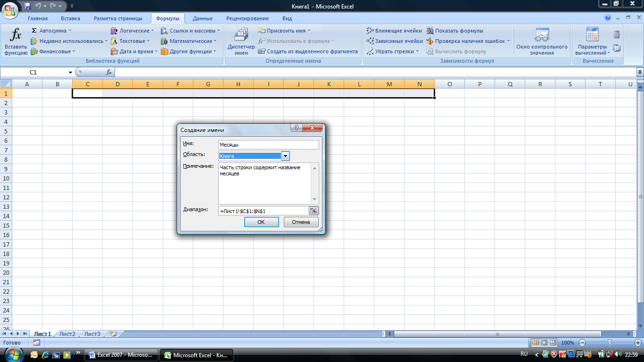Select column header O
Screen dimensions: 644x362
click(x=449, y=84)
